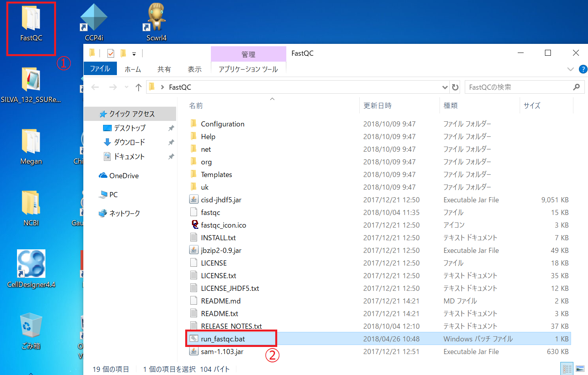
Task: Go forward with the right arrow button
Action: pyautogui.click(x=113, y=87)
